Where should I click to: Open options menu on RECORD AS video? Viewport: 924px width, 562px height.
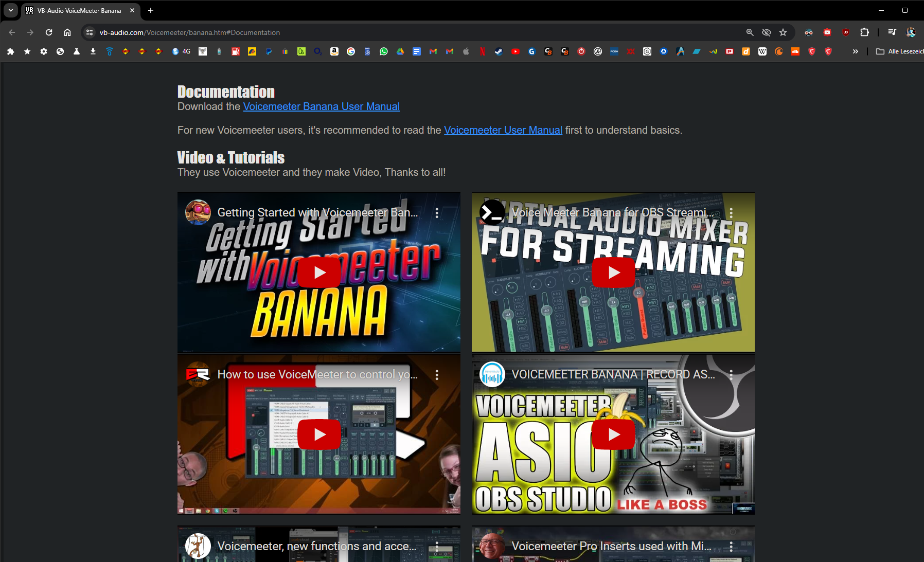coord(731,375)
